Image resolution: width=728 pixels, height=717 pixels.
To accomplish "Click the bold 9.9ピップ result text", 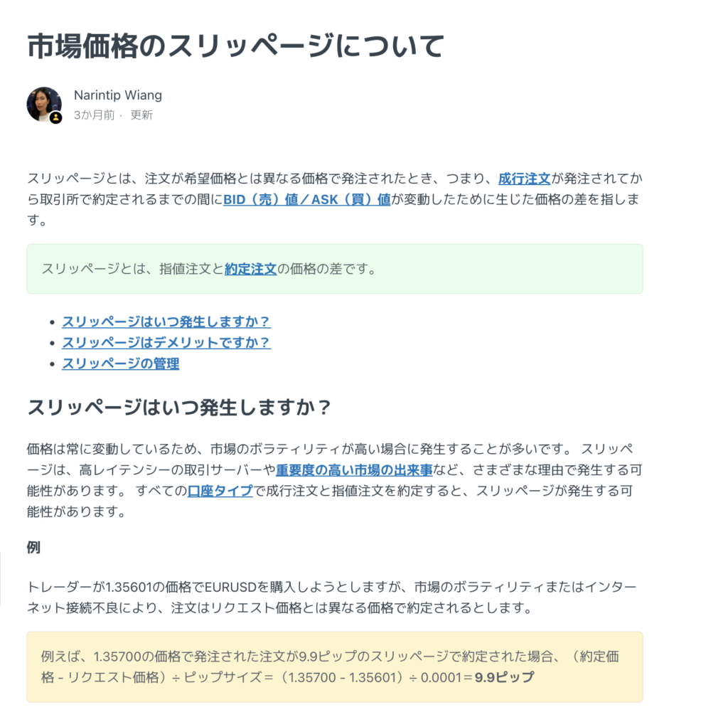I will point(504,678).
